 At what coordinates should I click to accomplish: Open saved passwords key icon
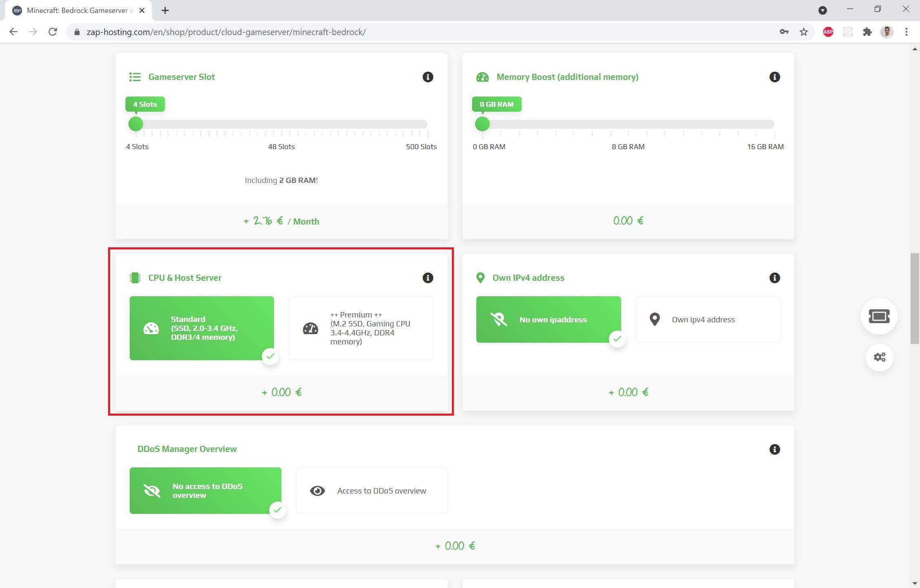click(x=784, y=32)
